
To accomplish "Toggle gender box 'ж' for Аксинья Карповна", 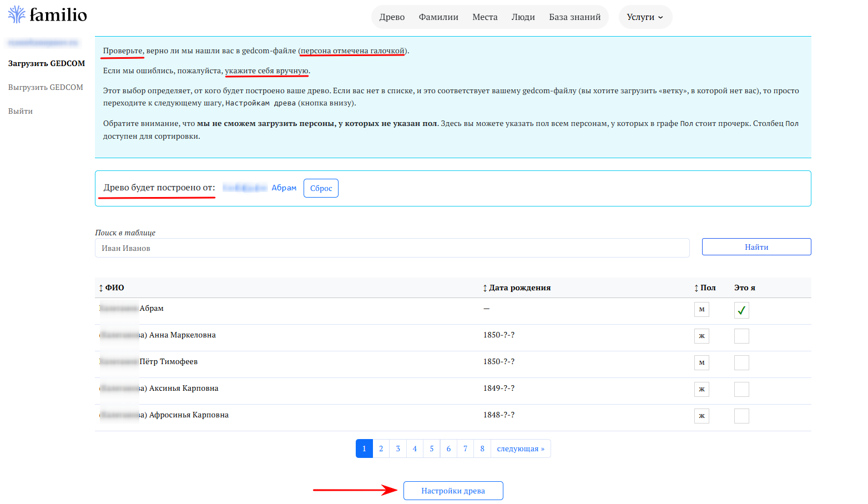I will (x=702, y=389).
